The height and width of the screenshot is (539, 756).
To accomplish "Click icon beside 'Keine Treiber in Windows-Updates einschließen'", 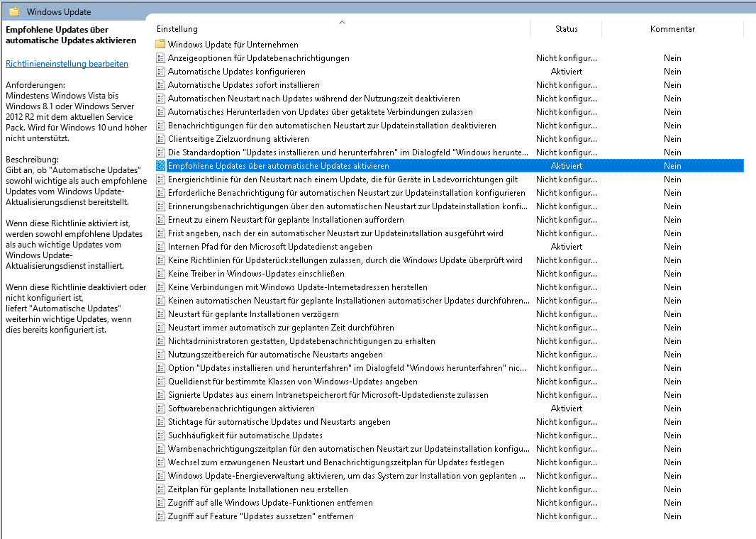I will [160, 274].
